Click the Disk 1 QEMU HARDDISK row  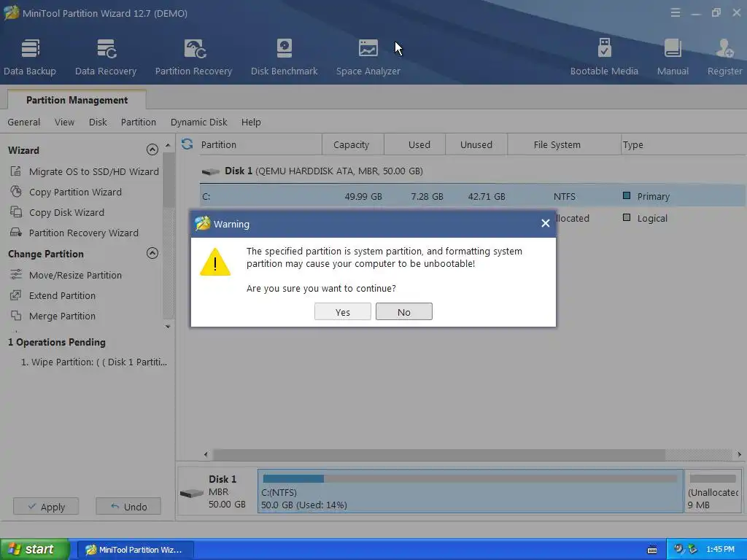coord(472,171)
